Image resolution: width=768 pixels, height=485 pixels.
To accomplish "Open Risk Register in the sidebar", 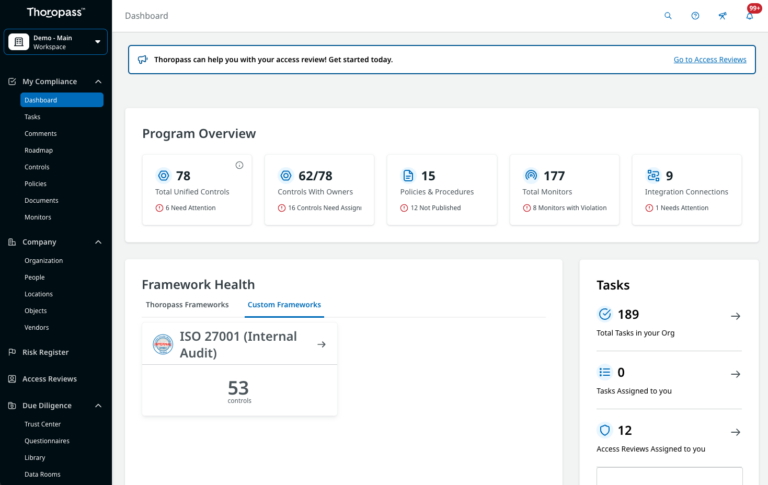I will [x=45, y=352].
